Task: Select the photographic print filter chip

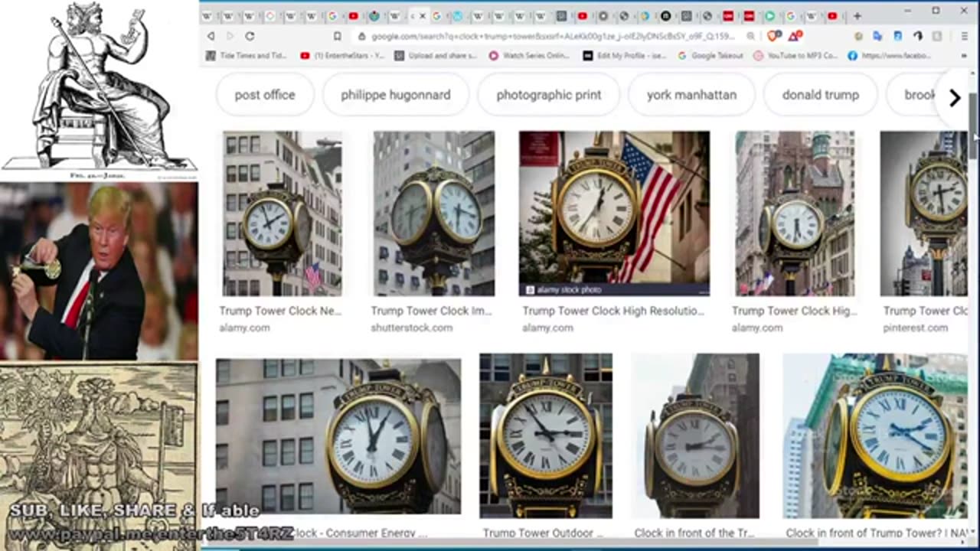Action: (549, 95)
